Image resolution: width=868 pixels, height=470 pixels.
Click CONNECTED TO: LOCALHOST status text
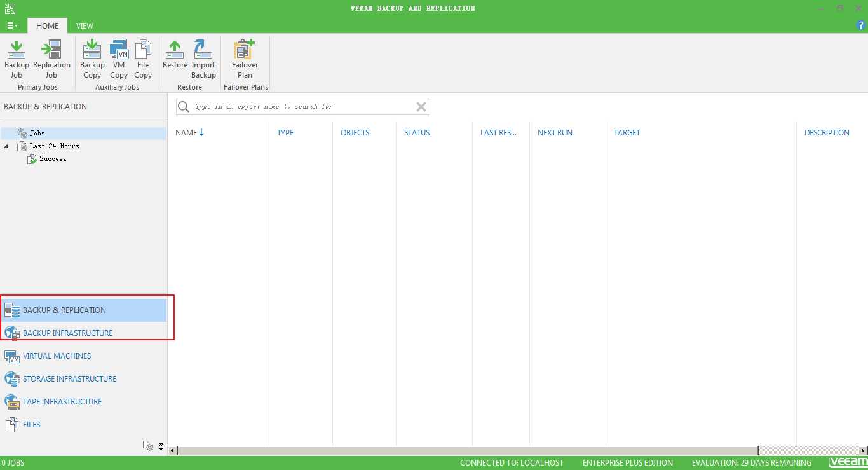pos(512,463)
